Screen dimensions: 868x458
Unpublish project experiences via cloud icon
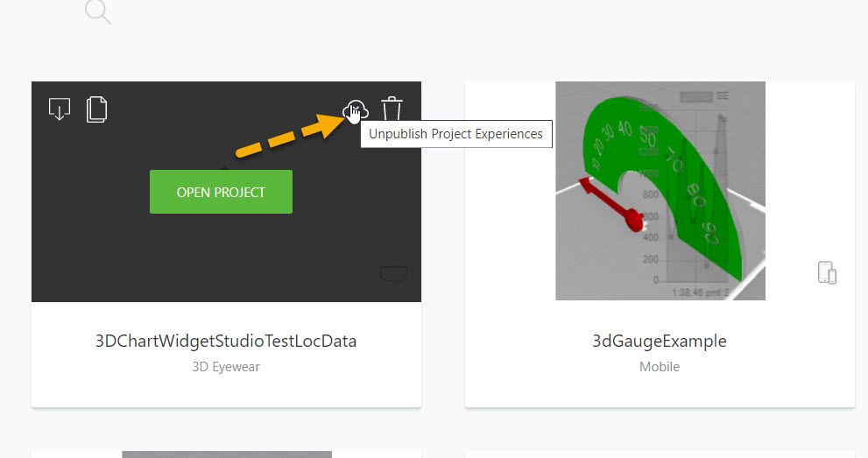tap(355, 110)
